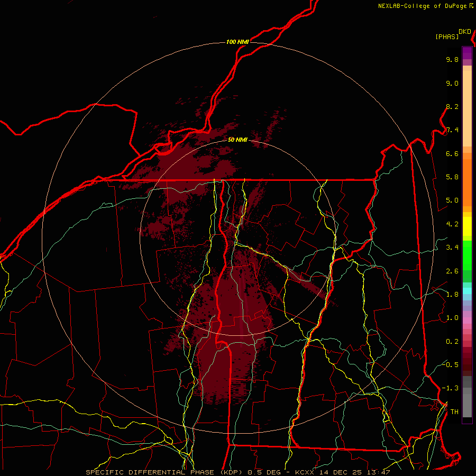Click the 8.2 value on the legend
476x476 pixels.
click(x=452, y=106)
